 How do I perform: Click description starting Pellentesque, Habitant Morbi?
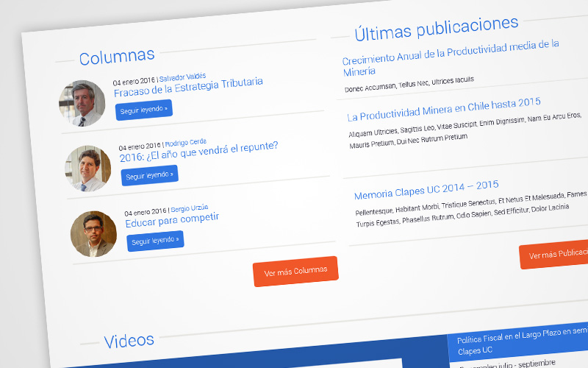pos(470,209)
